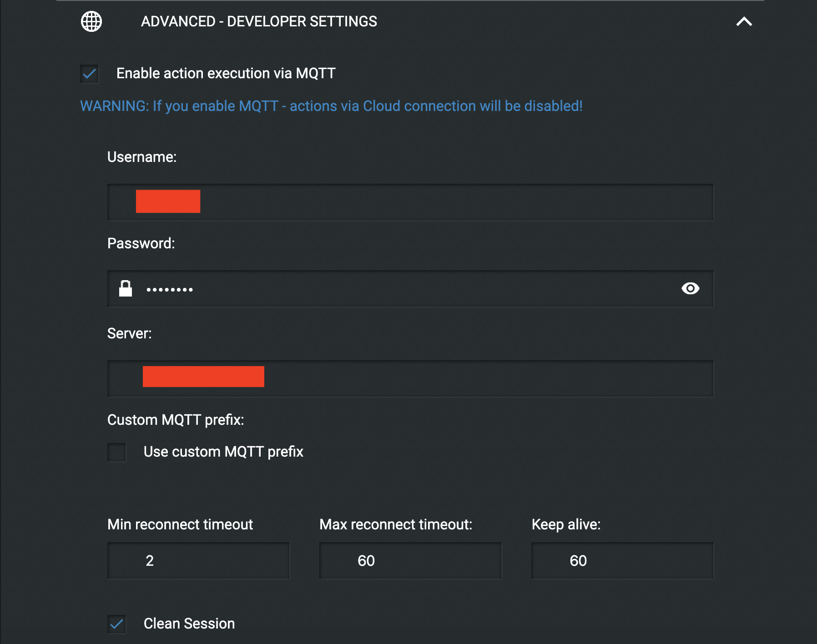This screenshot has width=817, height=644.
Task: Focus the Username input field
Action: click(410, 202)
